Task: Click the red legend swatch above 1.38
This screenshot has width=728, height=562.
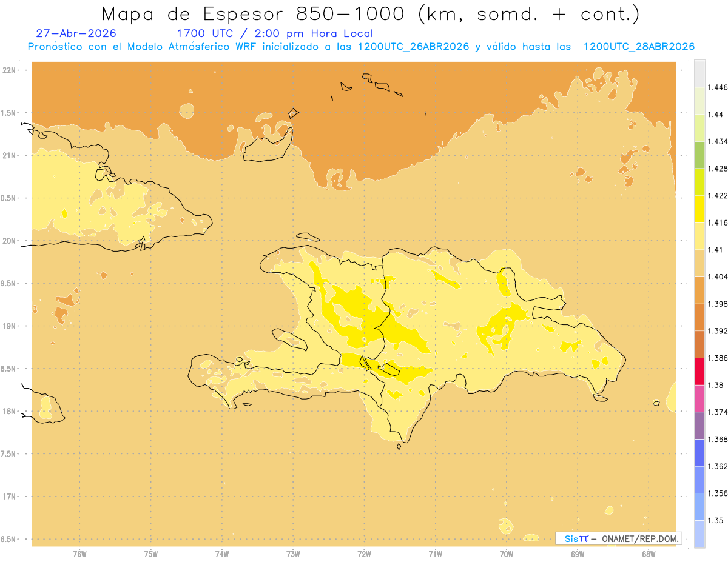Action: (x=699, y=372)
